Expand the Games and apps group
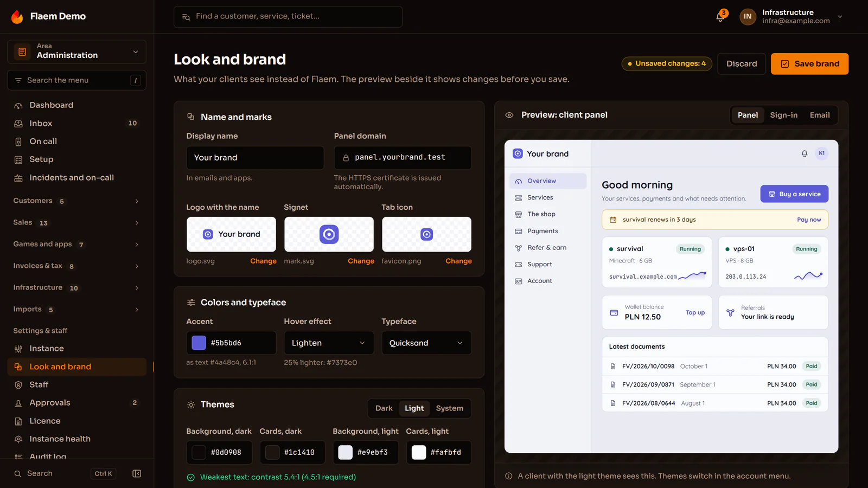The height and width of the screenshot is (488, 868). (76, 245)
